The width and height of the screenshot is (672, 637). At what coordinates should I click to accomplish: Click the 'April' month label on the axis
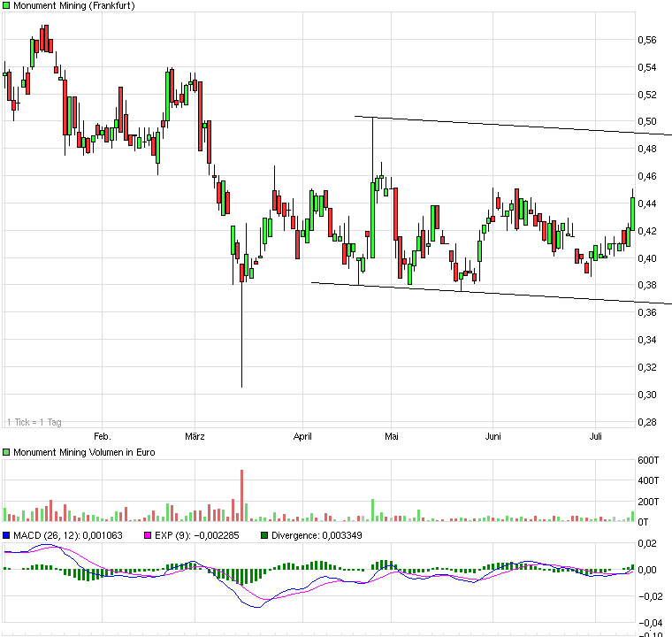302,436
